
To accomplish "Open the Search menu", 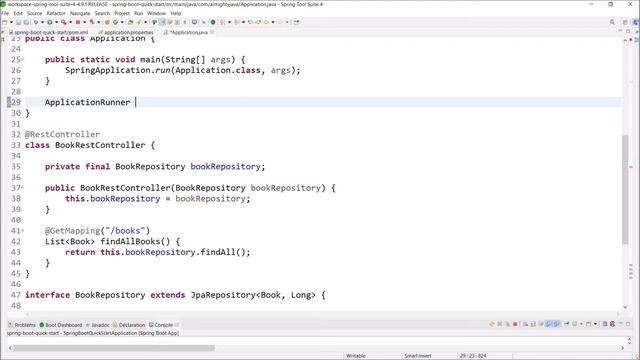I will click(x=102, y=13).
